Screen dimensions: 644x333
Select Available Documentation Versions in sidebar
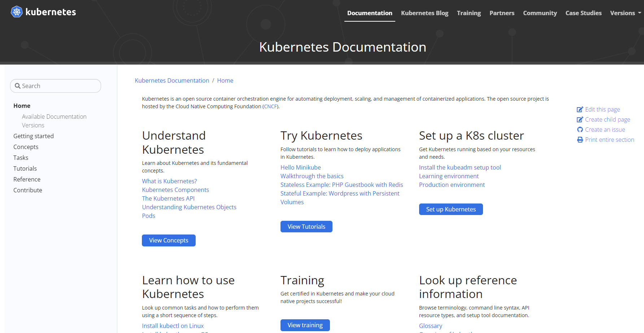tap(54, 121)
